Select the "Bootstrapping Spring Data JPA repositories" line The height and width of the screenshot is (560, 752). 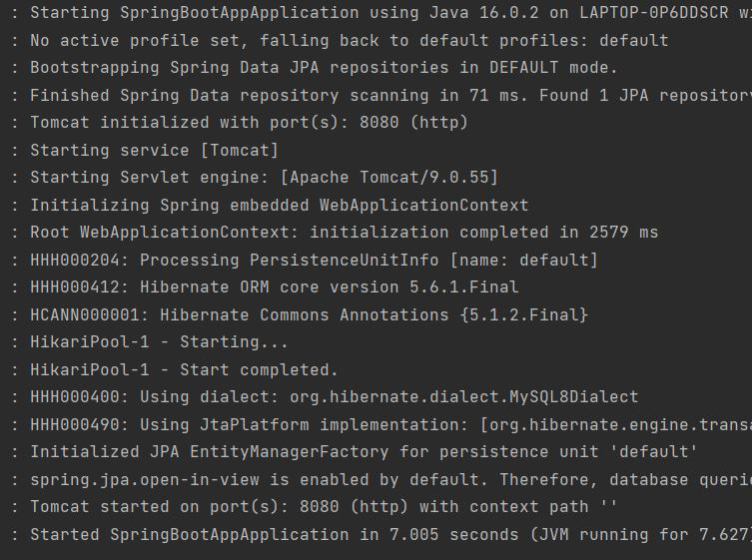[x=324, y=68]
